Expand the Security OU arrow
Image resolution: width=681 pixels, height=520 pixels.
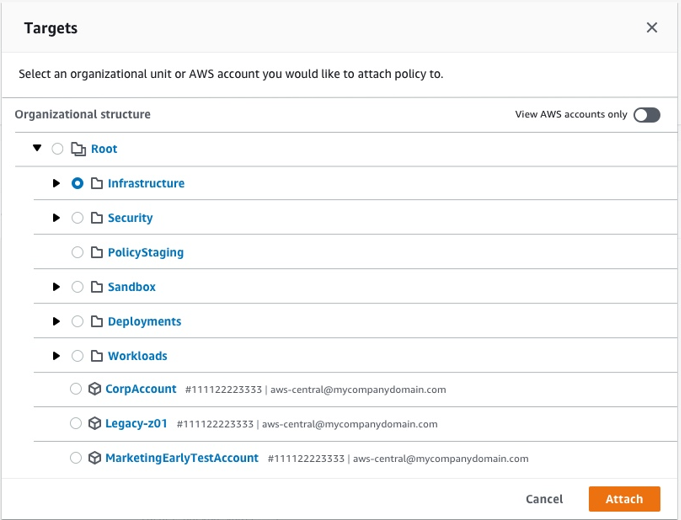click(x=56, y=217)
